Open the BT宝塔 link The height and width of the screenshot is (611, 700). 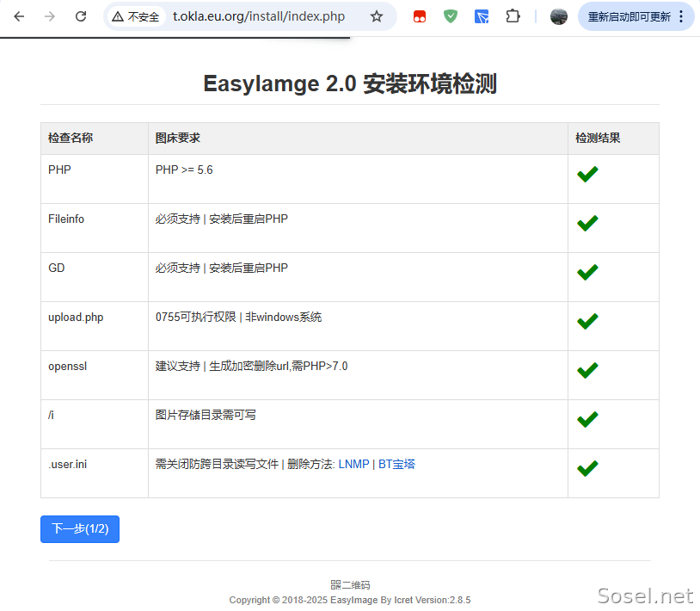(x=396, y=464)
